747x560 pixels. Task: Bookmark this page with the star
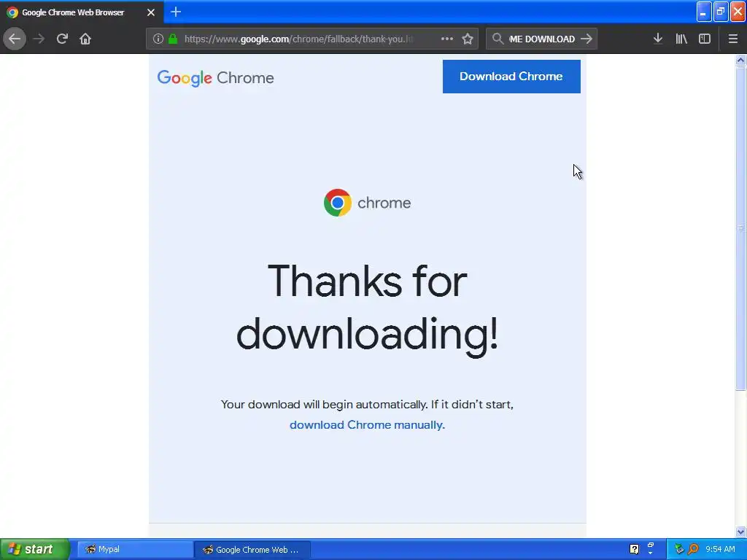468,39
